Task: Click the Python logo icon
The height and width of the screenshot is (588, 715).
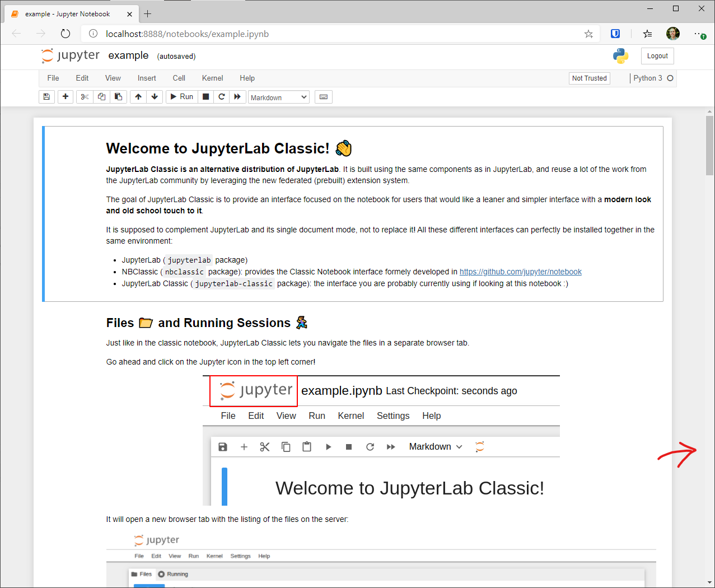Action: point(621,56)
